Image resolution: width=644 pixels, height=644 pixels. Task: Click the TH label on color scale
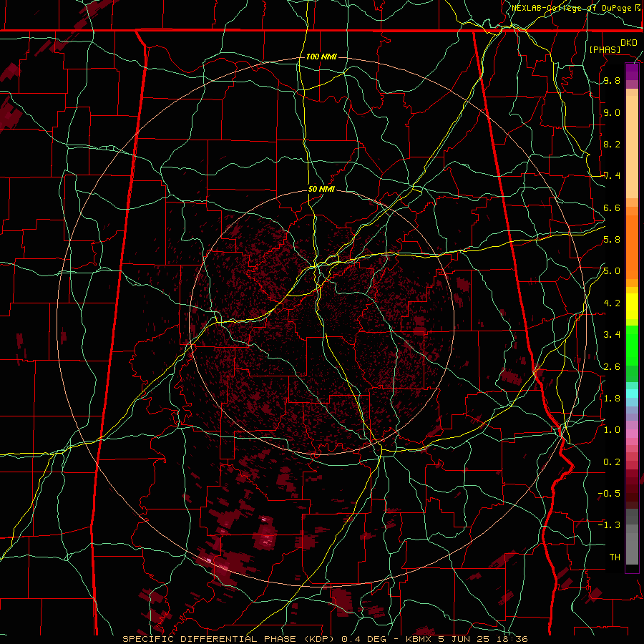[615, 557]
